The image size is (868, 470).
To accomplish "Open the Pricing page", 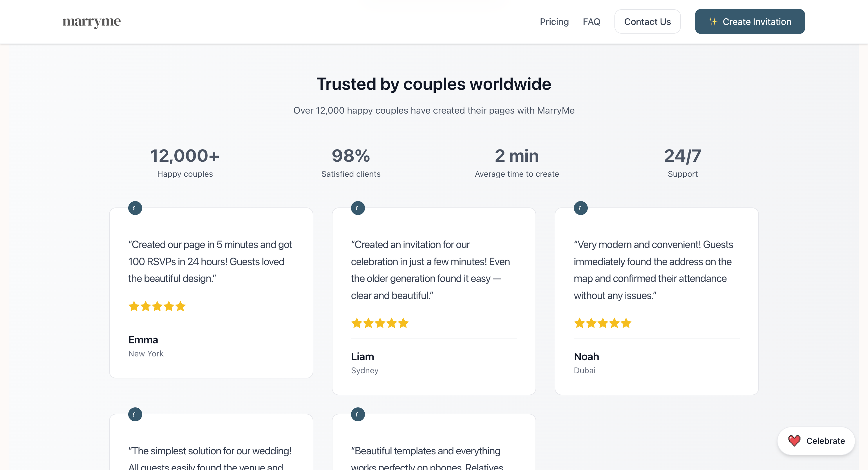I will (x=554, y=21).
